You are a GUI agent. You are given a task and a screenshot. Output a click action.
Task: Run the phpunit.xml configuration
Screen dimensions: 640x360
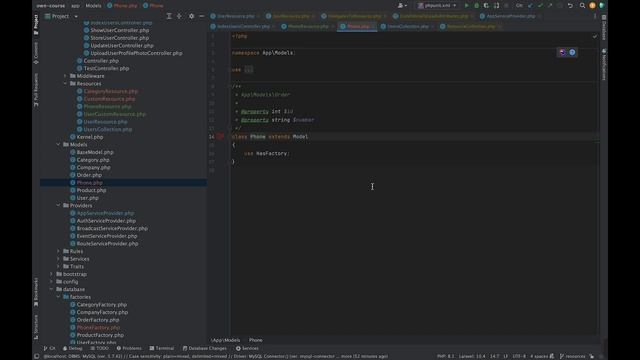pos(467,6)
